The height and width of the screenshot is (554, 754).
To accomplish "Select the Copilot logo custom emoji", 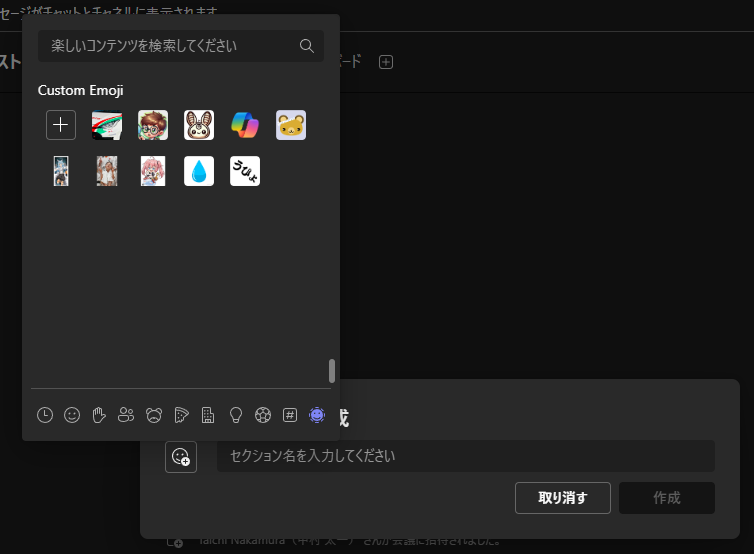I will tap(245, 125).
